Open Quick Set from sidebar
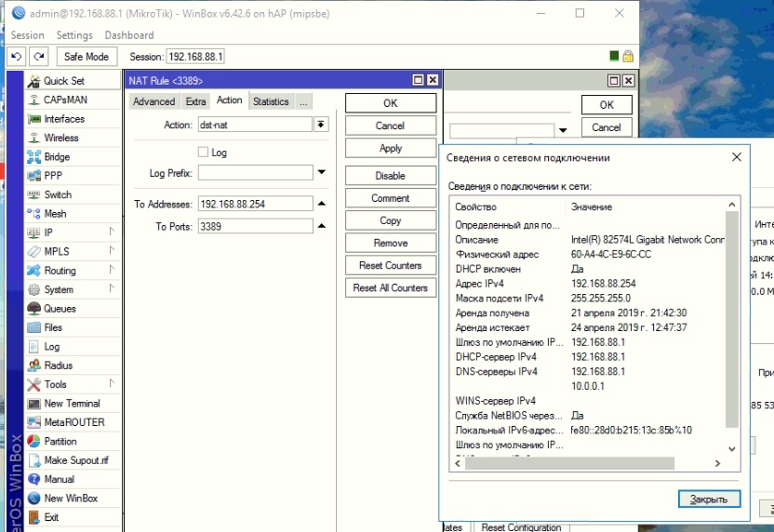774x532 pixels. click(73, 81)
